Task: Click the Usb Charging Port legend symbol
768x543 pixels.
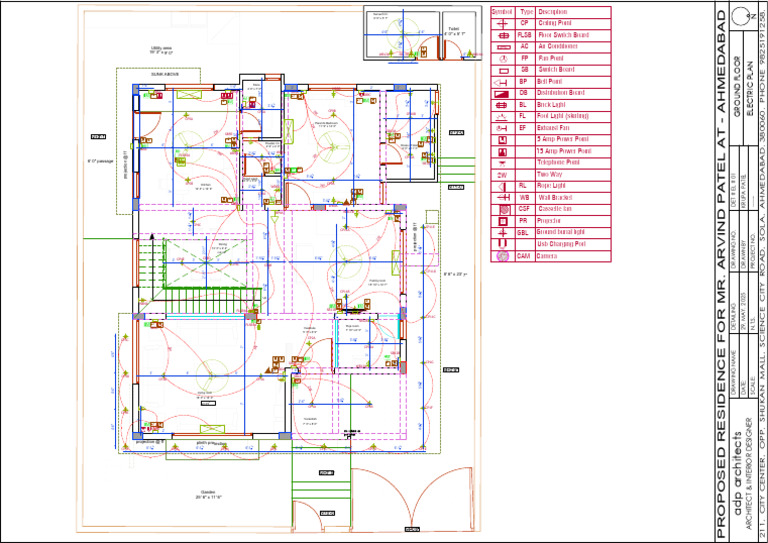Action: click(503, 244)
